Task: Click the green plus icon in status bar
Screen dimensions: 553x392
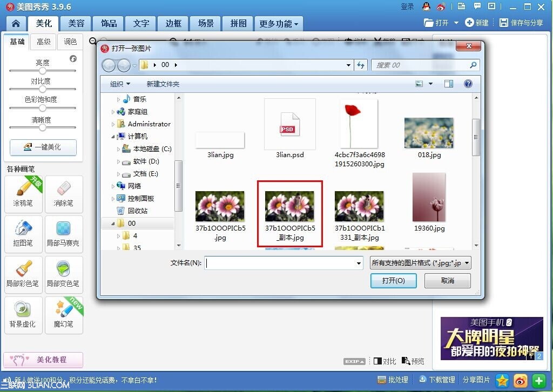Action: (538, 381)
